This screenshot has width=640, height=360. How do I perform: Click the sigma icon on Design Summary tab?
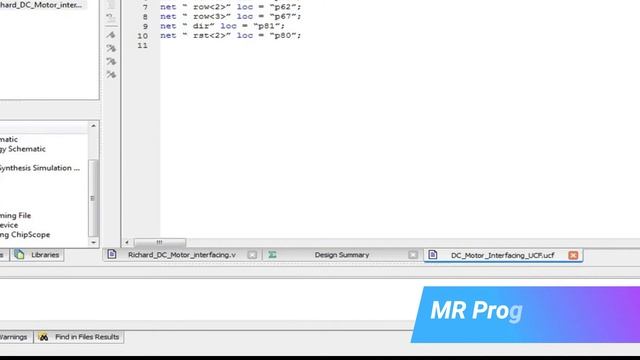(272, 255)
